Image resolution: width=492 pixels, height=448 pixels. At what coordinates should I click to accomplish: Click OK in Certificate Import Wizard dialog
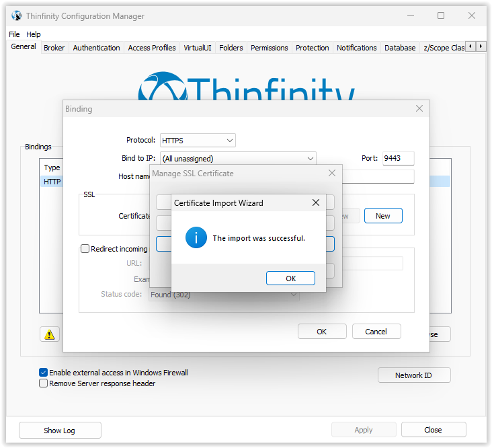[x=290, y=278]
